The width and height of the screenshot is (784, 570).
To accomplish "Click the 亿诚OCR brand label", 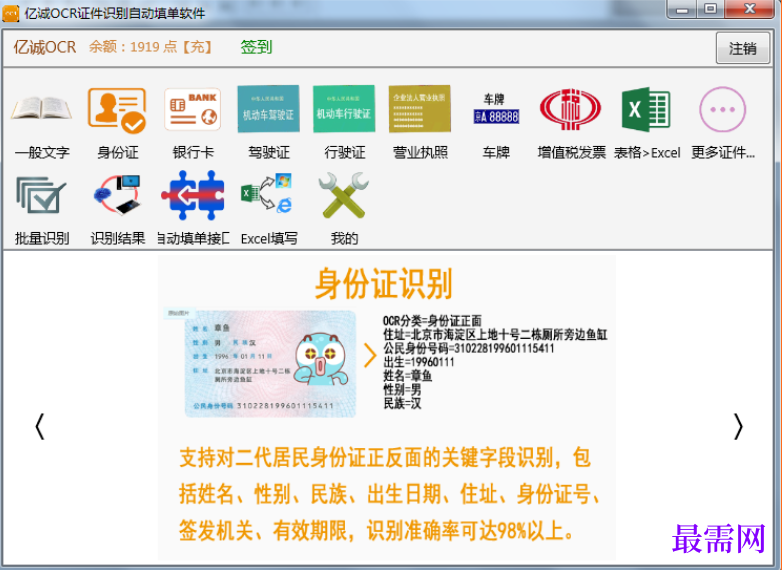I will coord(44,47).
